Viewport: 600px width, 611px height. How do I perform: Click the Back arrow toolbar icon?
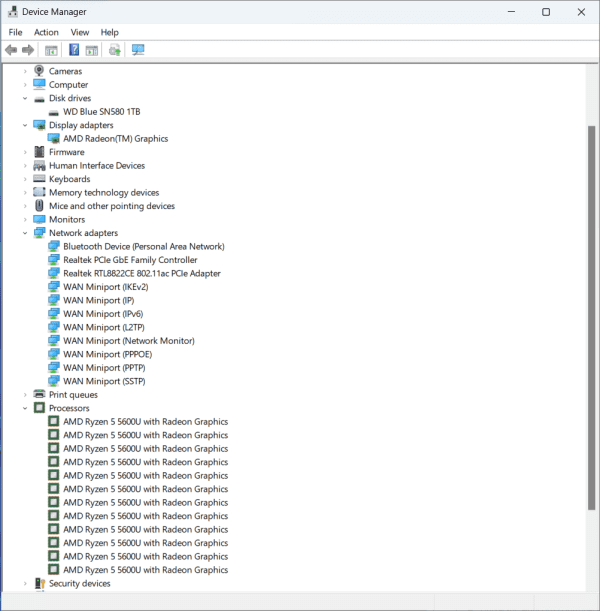[x=11, y=50]
